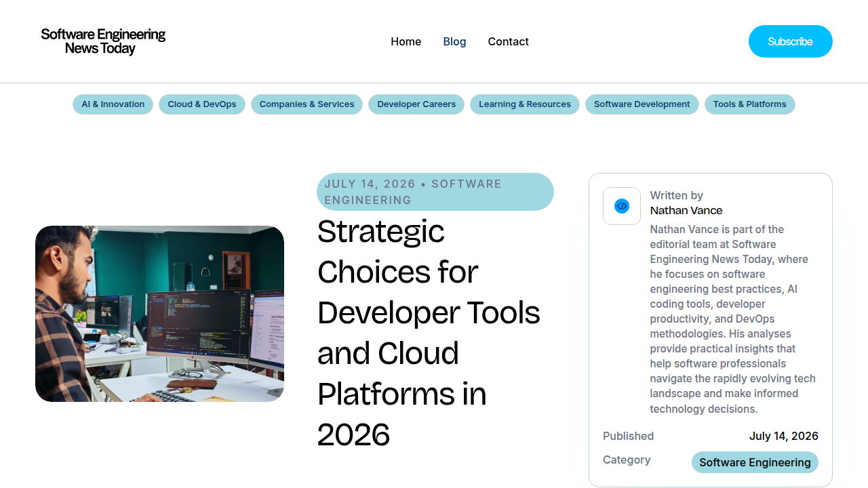Viewport: 868px width, 488px height.
Task: Click the 'Published' label
Action: point(629,436)
